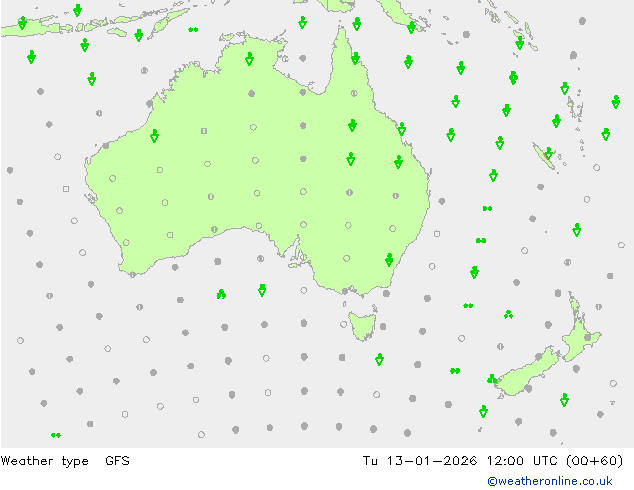Click the green shower symbol over New Caledonia
The image size is (634, 490).
coord(548,153)
